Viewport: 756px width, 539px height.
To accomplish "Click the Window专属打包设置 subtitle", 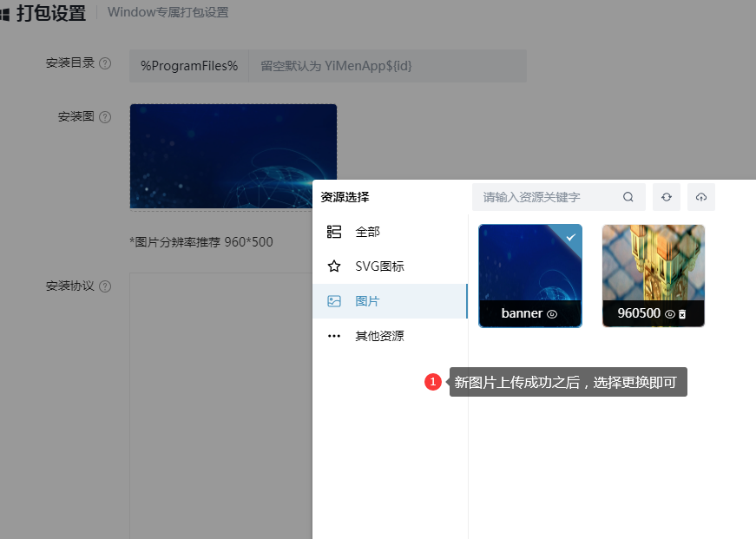I will click(168, 12).
